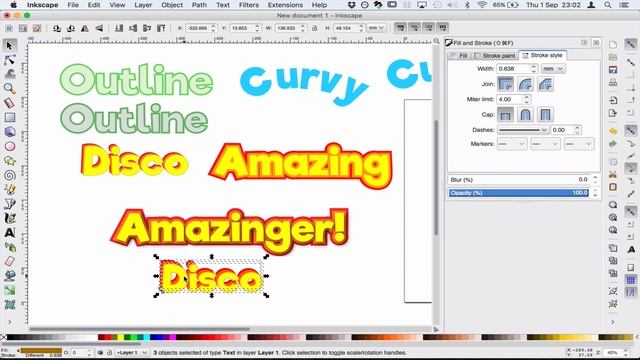This screenshot has height=360, width=640.
Task: Select the Spiral tool
Action: coord(10,175)
